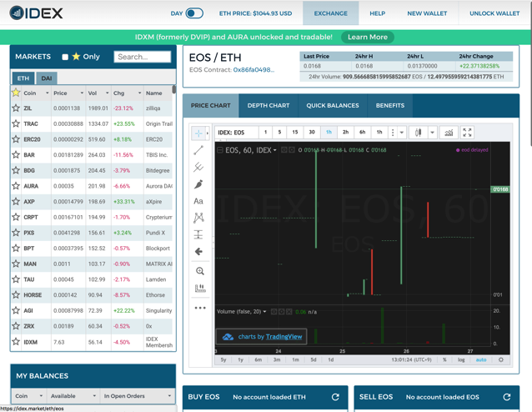Open the HELP page
Screen dimensions: 532x412
click(x=377, y=13)
